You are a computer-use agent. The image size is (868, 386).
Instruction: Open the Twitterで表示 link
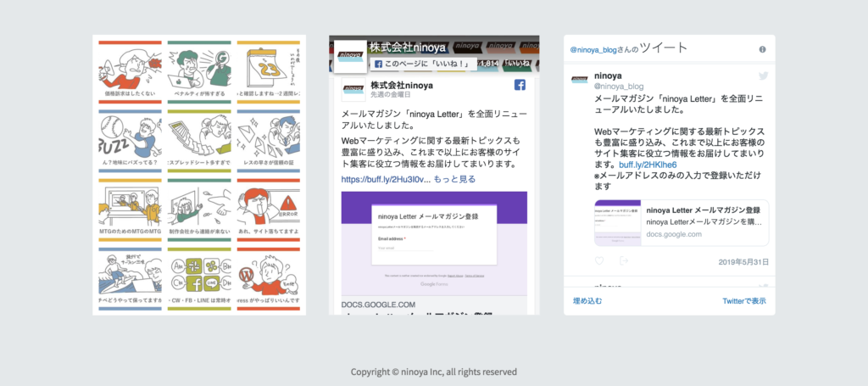(x=743, y=301)
